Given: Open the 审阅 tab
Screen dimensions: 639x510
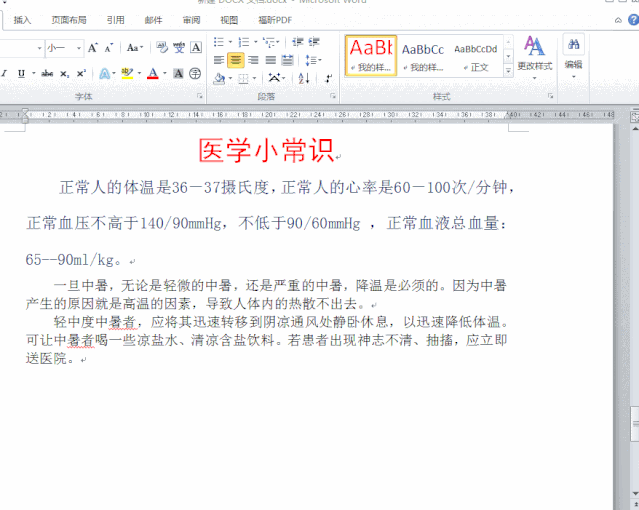Looking at the screenshot, I should click(x=191, y=20).
